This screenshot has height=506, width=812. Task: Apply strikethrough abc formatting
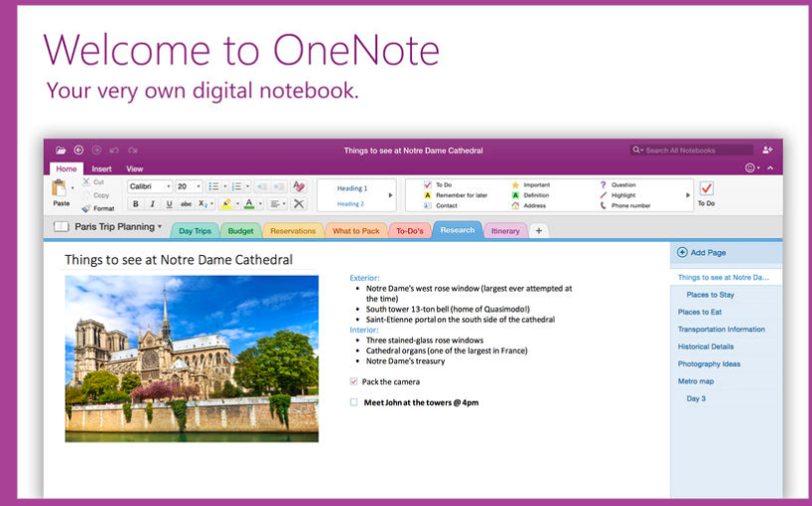tap(186, 203)
